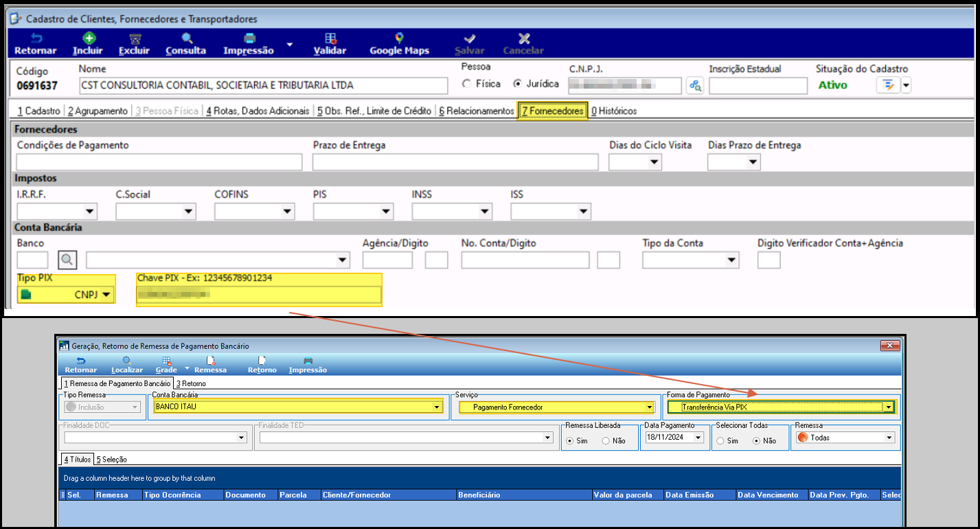Viewport: 980px width, 529px height.
Task: Switch to the 5 Seleção tab
Action: tap(111, 459)
